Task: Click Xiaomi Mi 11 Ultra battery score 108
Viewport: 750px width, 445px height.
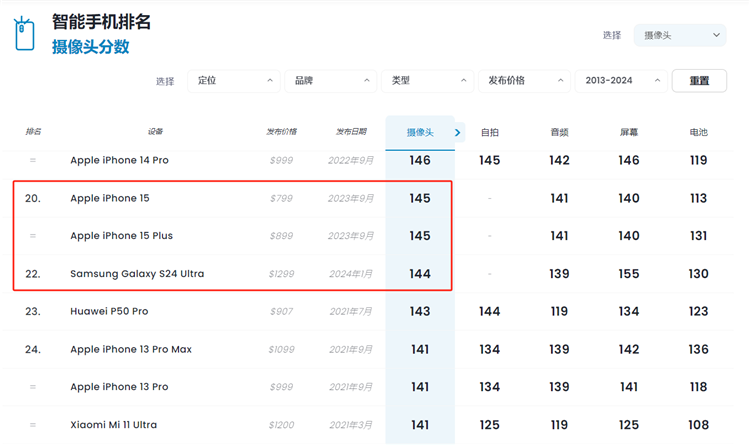Action: click(698, 425)
